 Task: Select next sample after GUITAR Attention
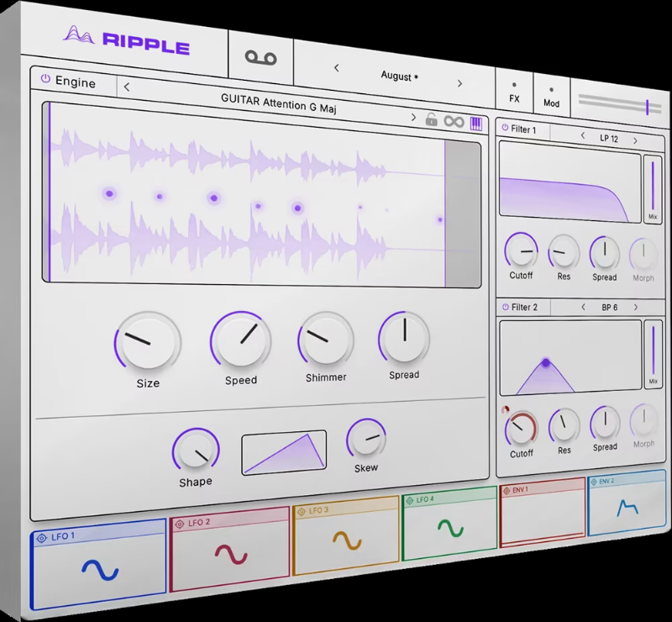click(413, 117)
